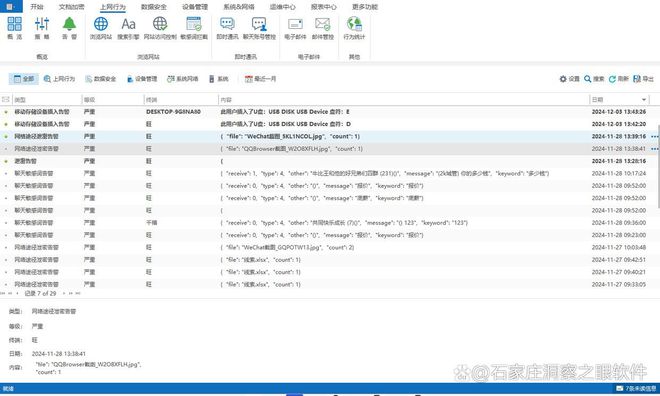Switch to the 上网行为 ribbon tab
This screenshot has height=396, width=660.
pyautogui.click(x=113, y=7)
